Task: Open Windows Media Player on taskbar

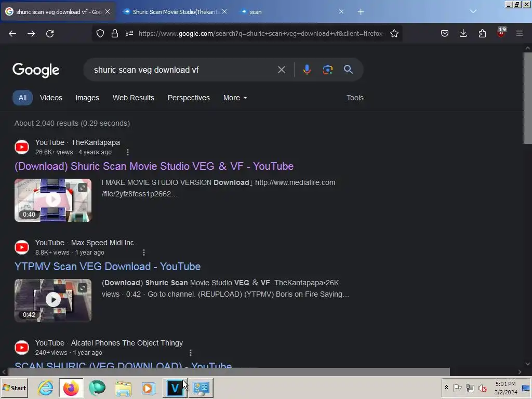Action: (x=148, y=388)
